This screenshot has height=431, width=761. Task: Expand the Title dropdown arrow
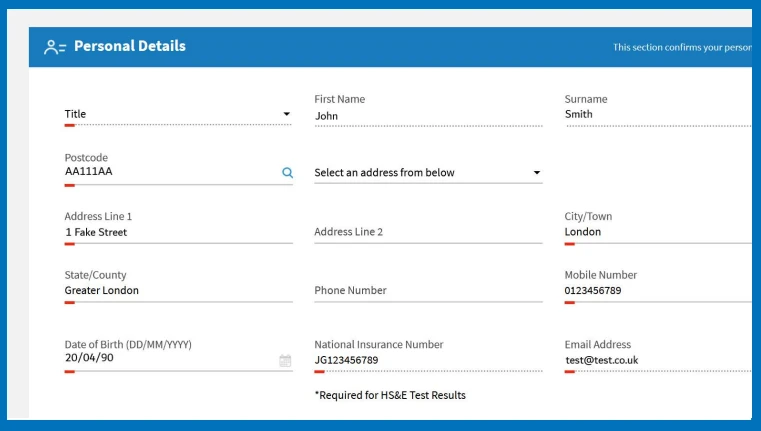287,114
